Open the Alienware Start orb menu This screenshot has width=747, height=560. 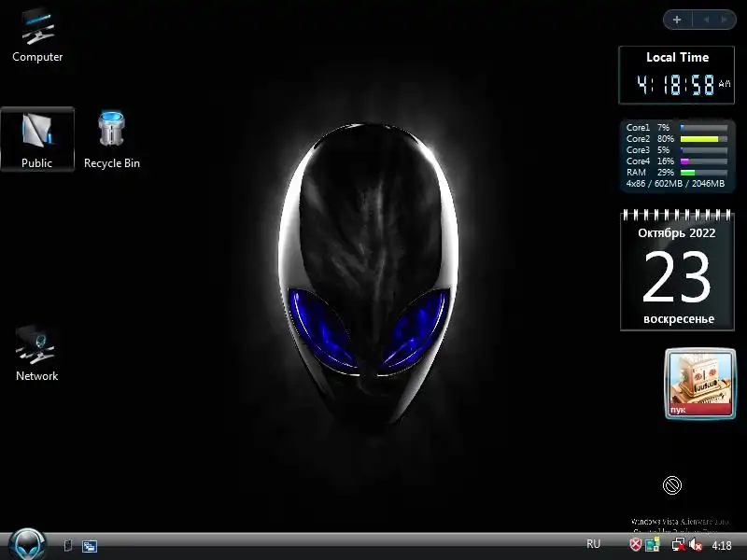(x=28, y=544)
